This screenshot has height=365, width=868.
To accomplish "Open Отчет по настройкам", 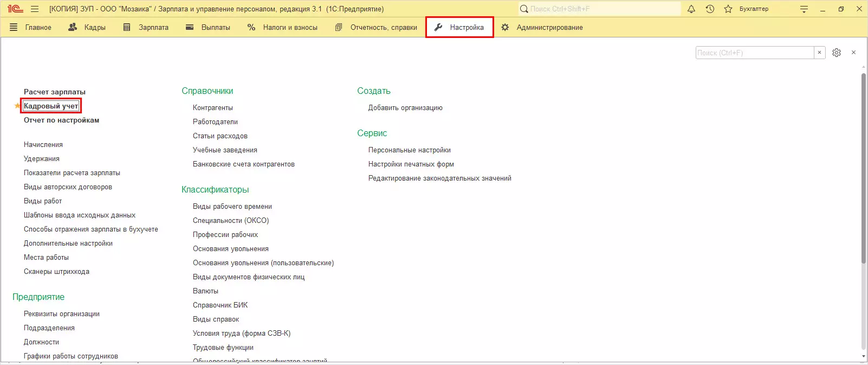I will 61,120.
